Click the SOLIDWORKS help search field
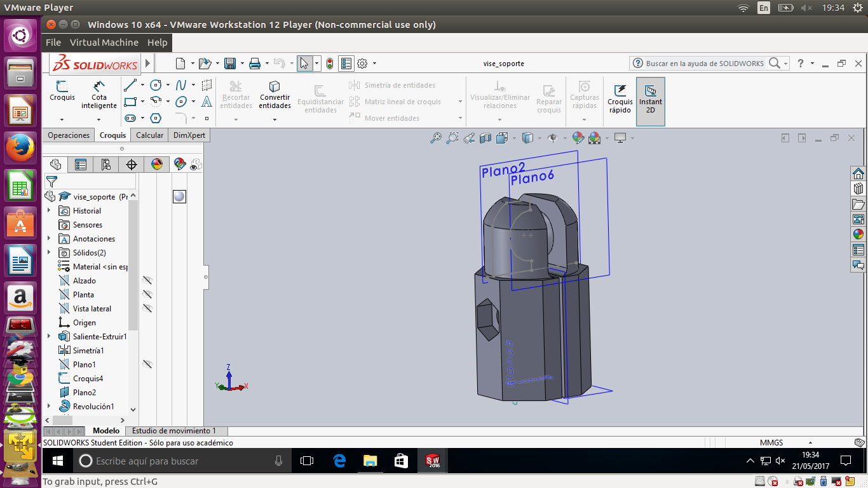This screenshot has height=488, width=868. [704, 64]
